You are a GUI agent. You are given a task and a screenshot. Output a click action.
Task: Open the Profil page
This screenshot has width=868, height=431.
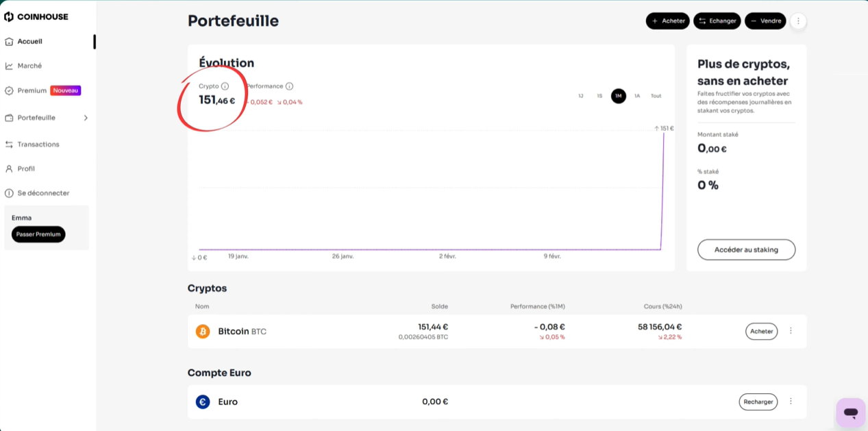click(x=26, y=169)
